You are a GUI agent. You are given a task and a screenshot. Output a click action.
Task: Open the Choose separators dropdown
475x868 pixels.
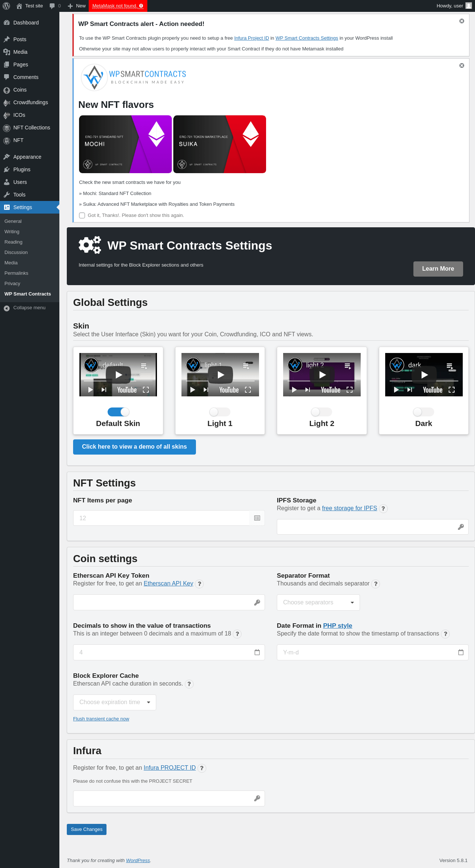point(318,603)
